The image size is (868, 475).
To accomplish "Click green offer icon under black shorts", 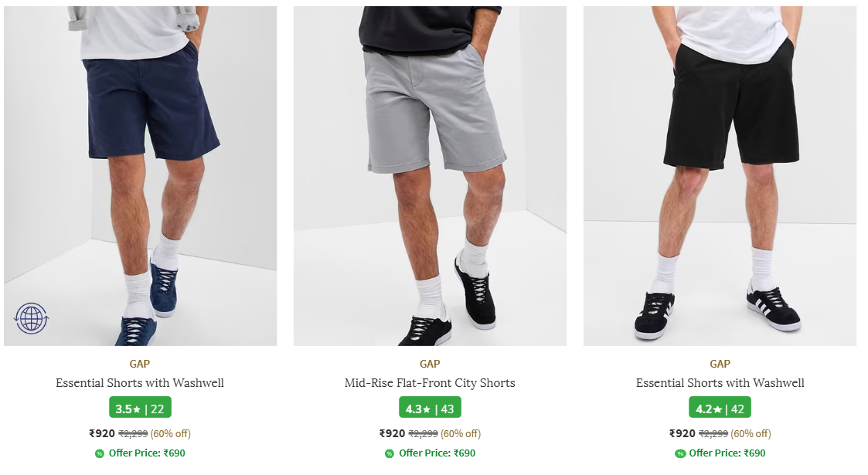I will coord(680,453).
